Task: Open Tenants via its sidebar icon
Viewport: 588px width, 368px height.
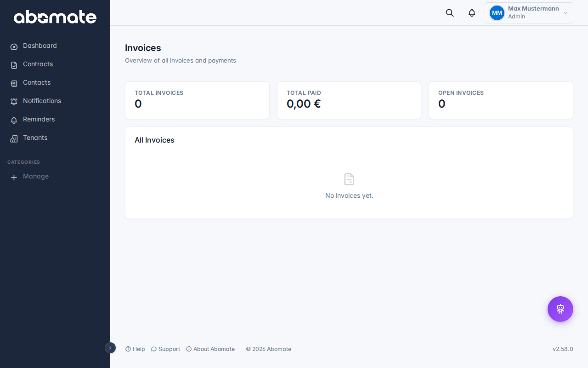Action: pyautogui.click(x=14, y=138)
